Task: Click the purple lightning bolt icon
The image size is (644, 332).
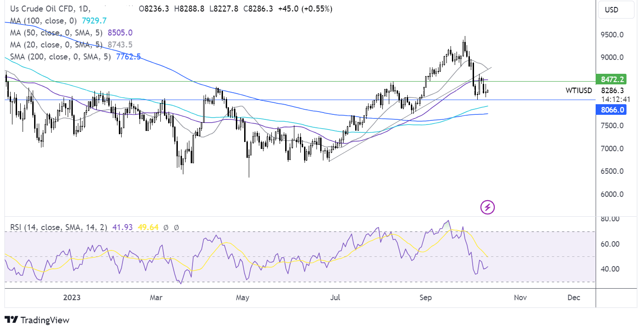Action: point(487,207)
